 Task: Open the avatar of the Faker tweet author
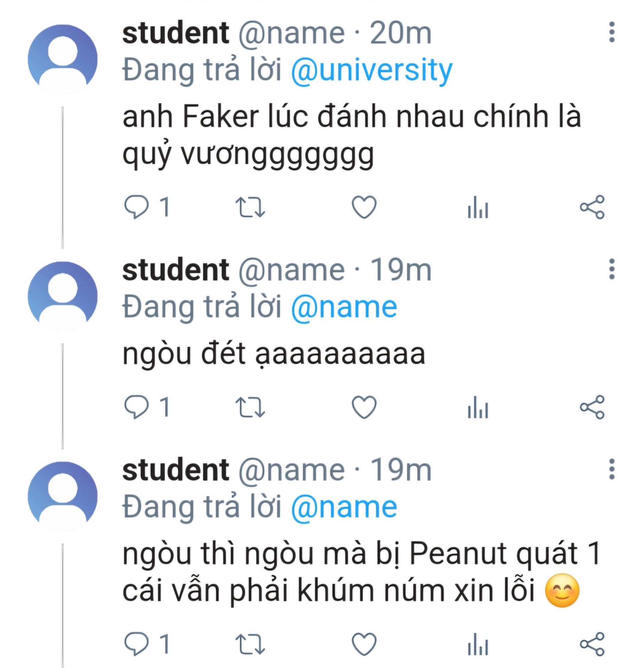pos(63,59)
